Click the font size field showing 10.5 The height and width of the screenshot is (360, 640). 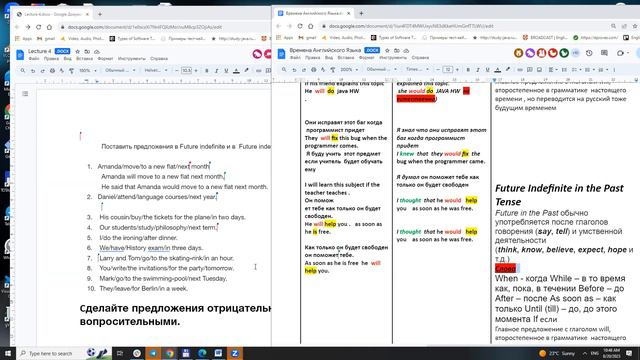[x=186, y=71]
